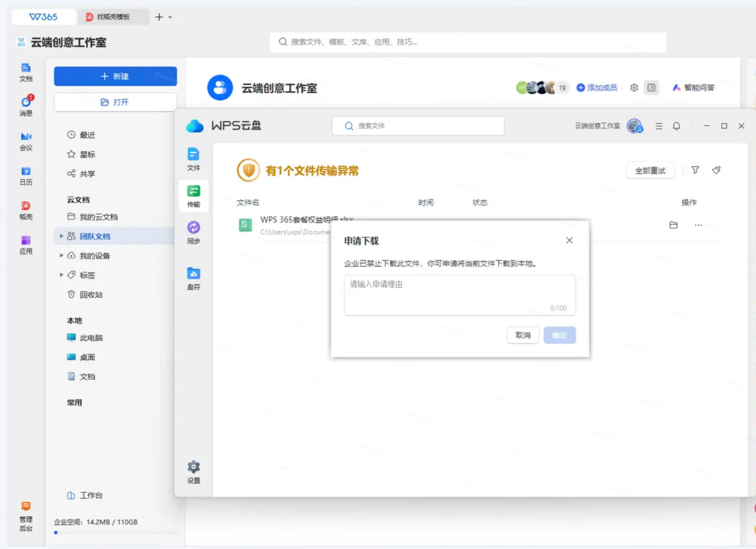
Task: Select 传输 in WPS云盘 sidebar
Action: pyautogui.click(x=193, y=196)
